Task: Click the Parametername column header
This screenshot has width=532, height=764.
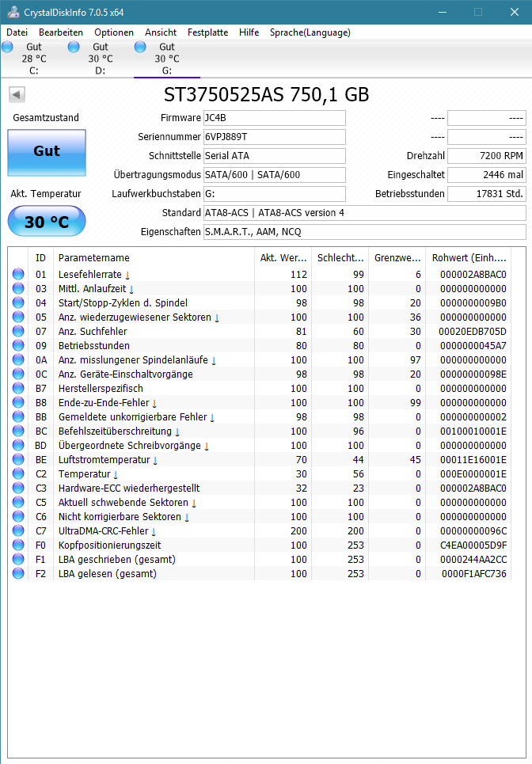Action: click(x=154, y=258)
